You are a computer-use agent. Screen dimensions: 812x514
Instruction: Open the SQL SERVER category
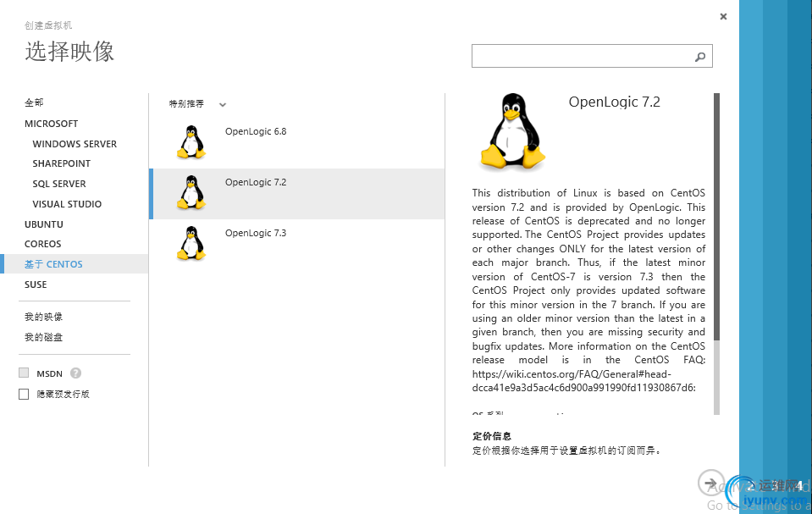(x=59, y=184)
